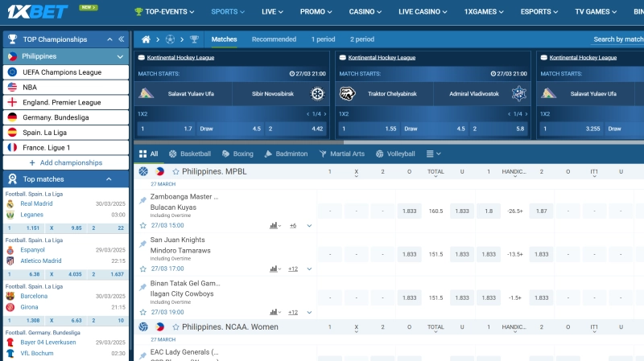Open the LIVE CASINO menu
The height and width of the screenshot is (361, 644).
point(423,11)
